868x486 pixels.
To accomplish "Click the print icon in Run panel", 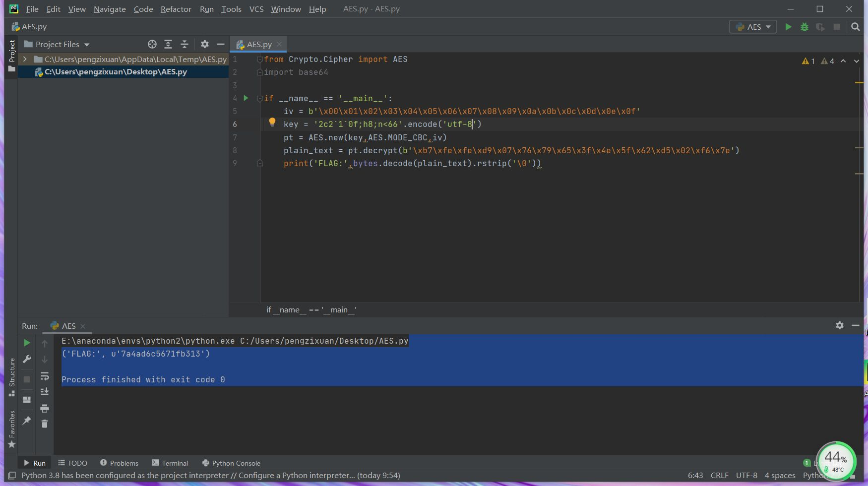I will tap(45, 408).
